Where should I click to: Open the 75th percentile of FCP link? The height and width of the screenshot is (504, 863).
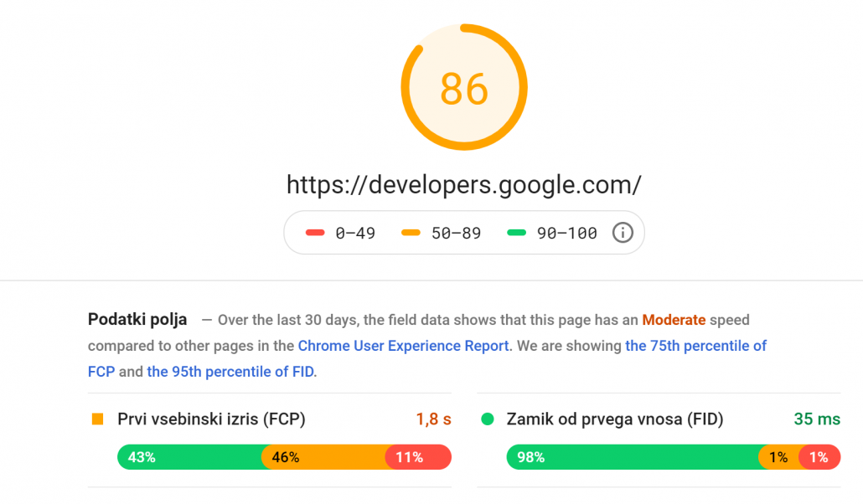click(695, 346)
